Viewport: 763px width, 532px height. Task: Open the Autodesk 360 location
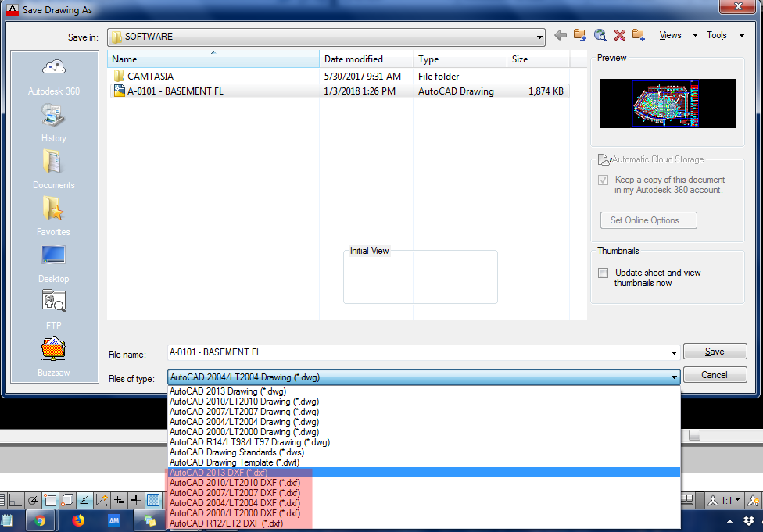click(x=54, y=77)
